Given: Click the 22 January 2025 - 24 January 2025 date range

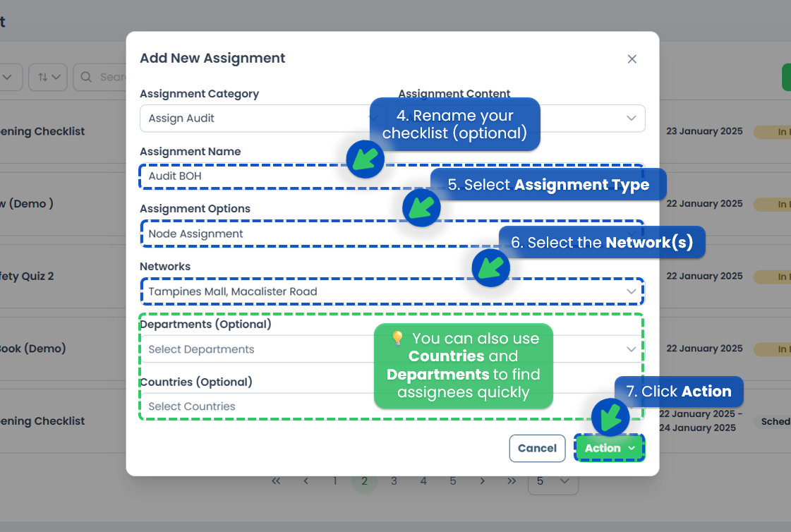Looking at the screenshot, I should (701, 421).
